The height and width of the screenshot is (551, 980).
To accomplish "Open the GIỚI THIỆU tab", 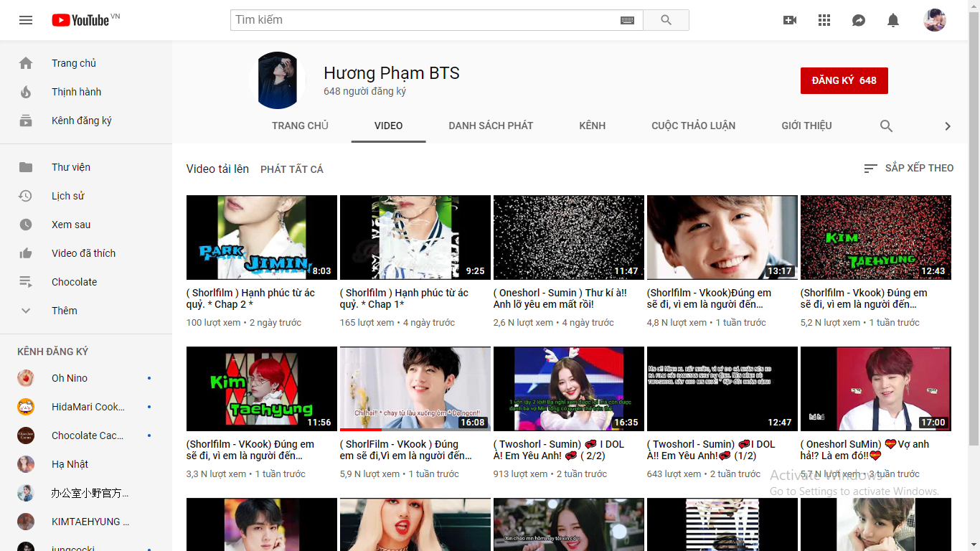I will tap(806, 126).
